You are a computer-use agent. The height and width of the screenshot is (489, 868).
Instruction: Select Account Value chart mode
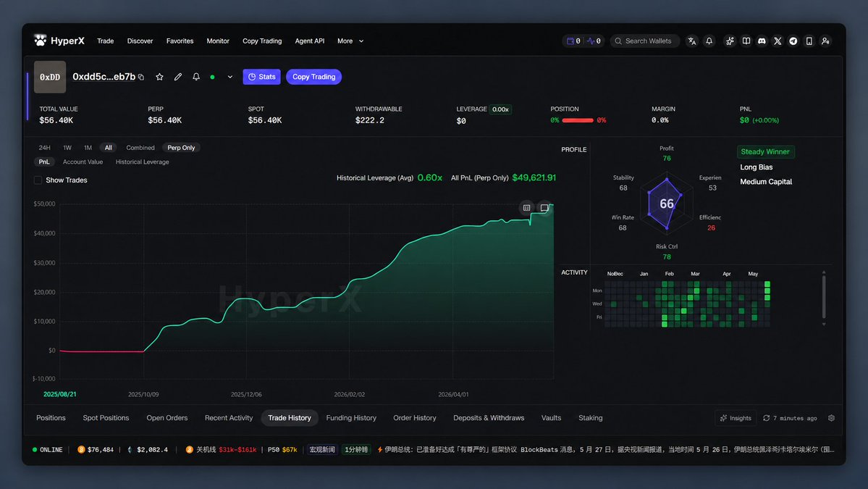(x=83, y=162)
